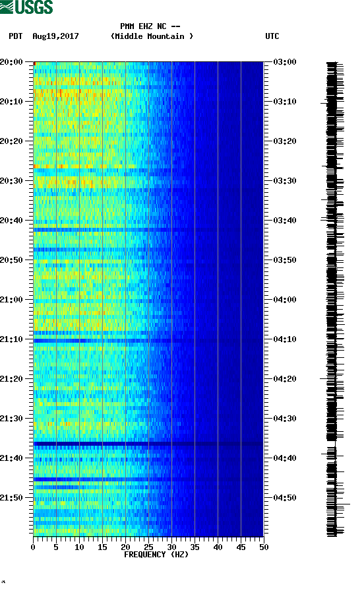364x589 pixels.
Task: Click the 20:00 PDT time label
Action: [x=11, y=62]
